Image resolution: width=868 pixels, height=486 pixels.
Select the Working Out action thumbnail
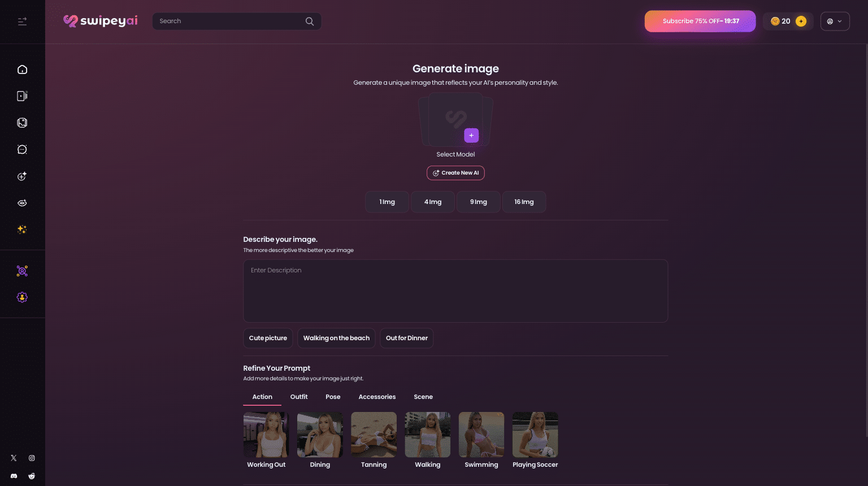pos(266,435)
